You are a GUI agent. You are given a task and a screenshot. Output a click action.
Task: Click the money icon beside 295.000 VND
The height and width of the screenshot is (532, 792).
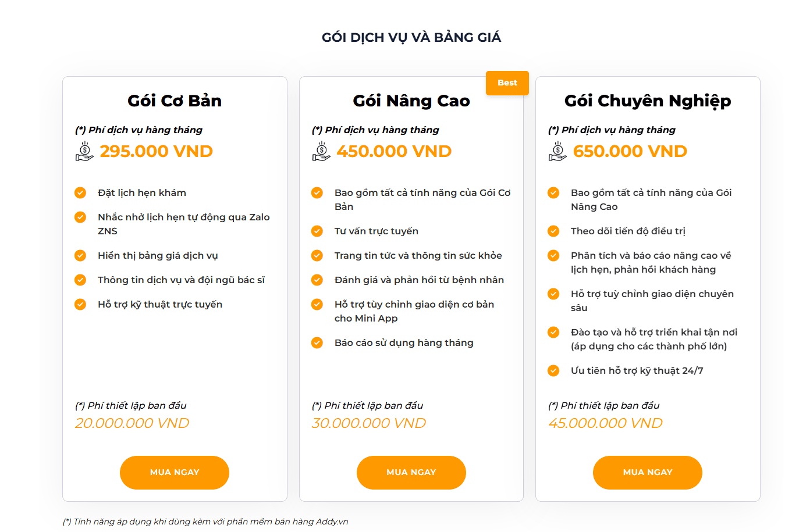click(84, 151)
